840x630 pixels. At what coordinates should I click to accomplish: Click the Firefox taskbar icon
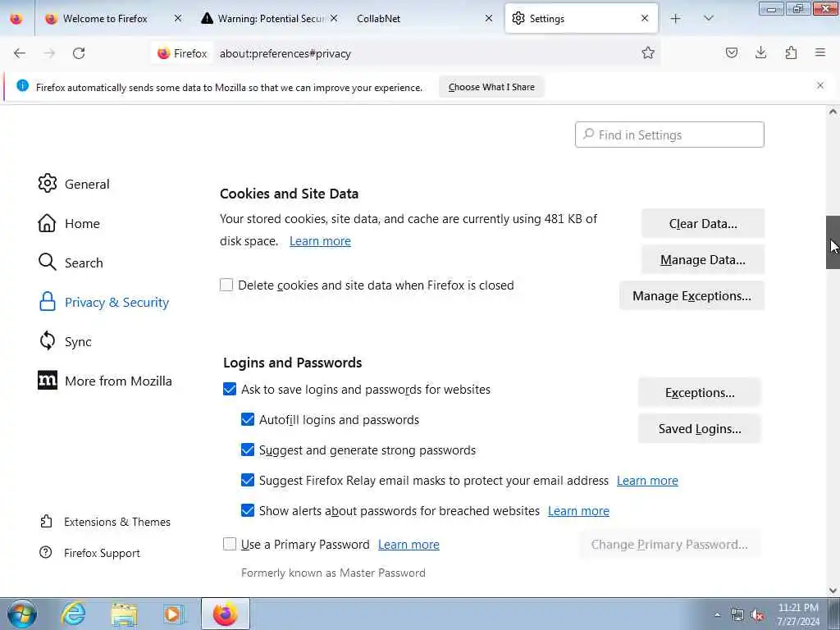pos(226,614)
